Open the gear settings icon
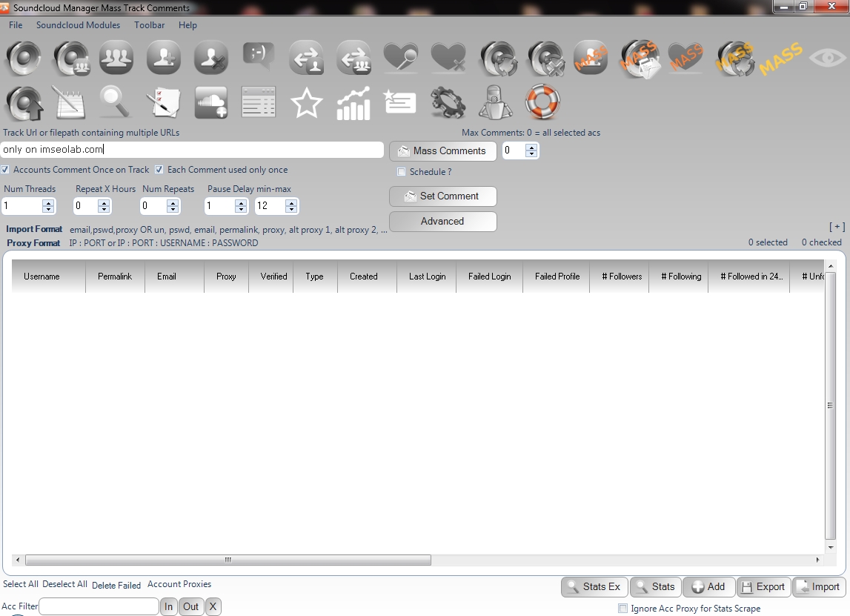Viewport: 850px width, 616px height. click(448, 102)
